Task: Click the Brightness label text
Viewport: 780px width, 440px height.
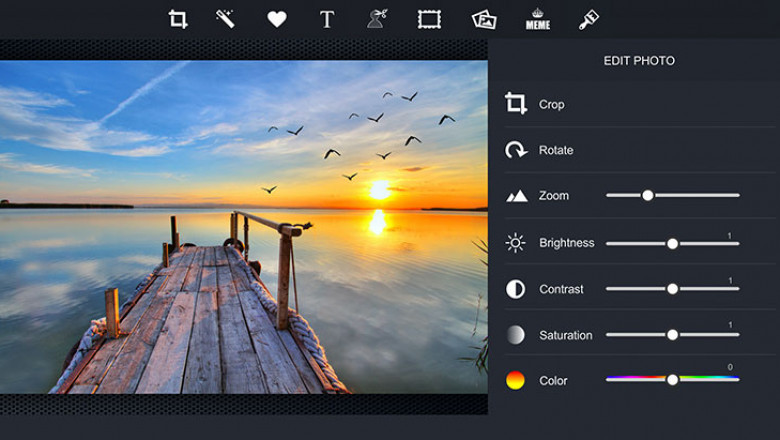Action: (567, 243)
